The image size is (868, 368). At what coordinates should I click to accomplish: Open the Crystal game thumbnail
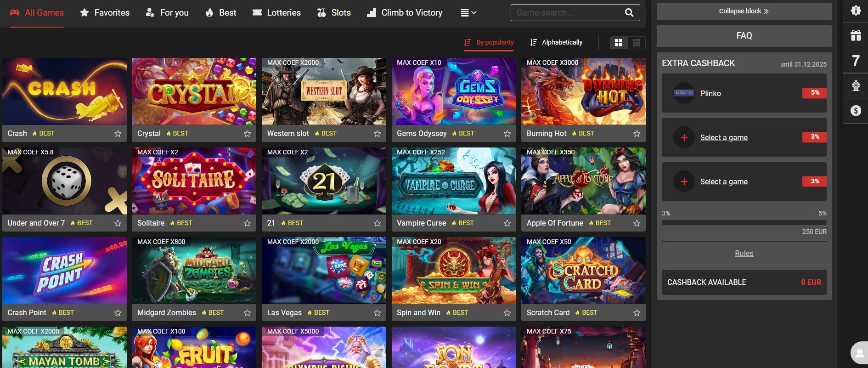[x=194, y=91]
